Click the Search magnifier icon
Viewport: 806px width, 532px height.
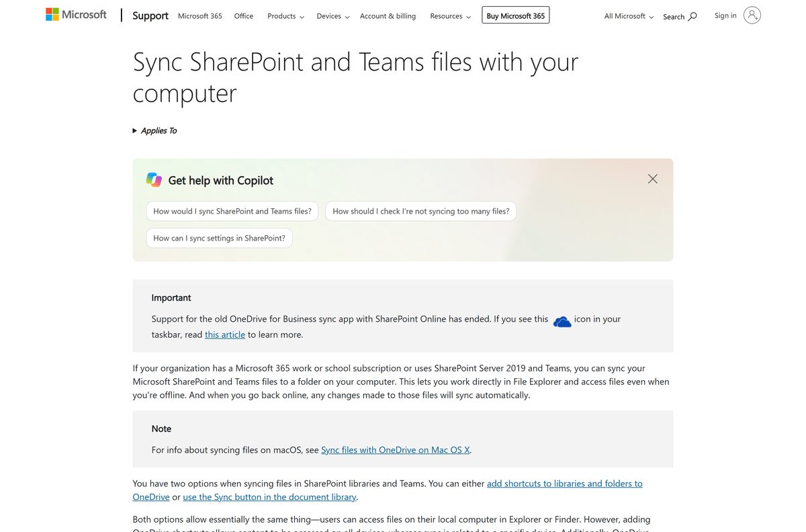coord(692,17)
